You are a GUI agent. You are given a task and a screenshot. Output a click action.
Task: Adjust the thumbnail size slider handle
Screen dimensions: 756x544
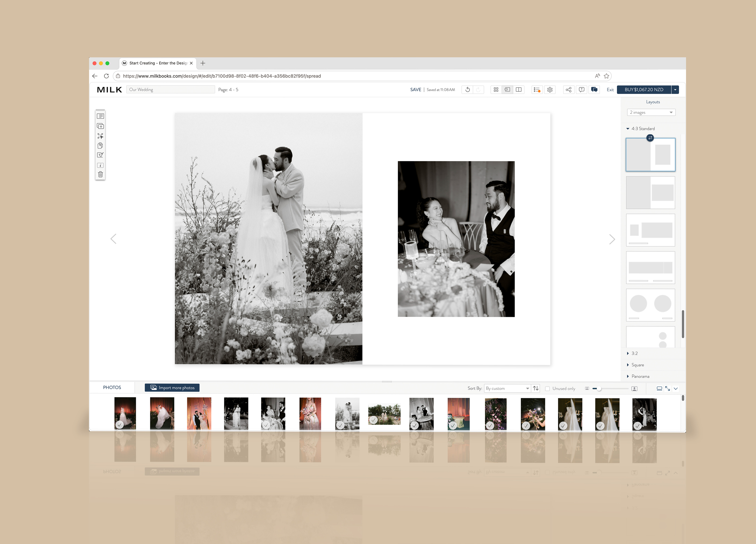click(x=599, y=389)
